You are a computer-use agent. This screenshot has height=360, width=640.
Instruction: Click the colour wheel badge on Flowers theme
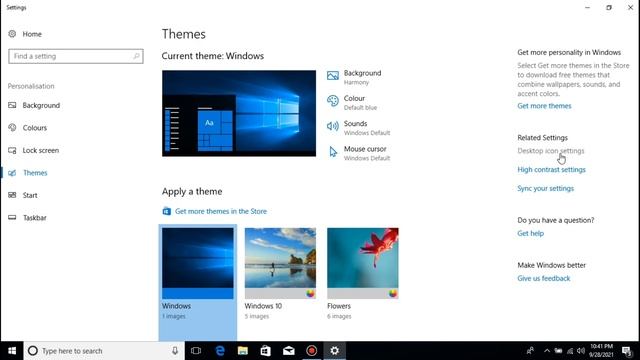[x=393, y=293]
